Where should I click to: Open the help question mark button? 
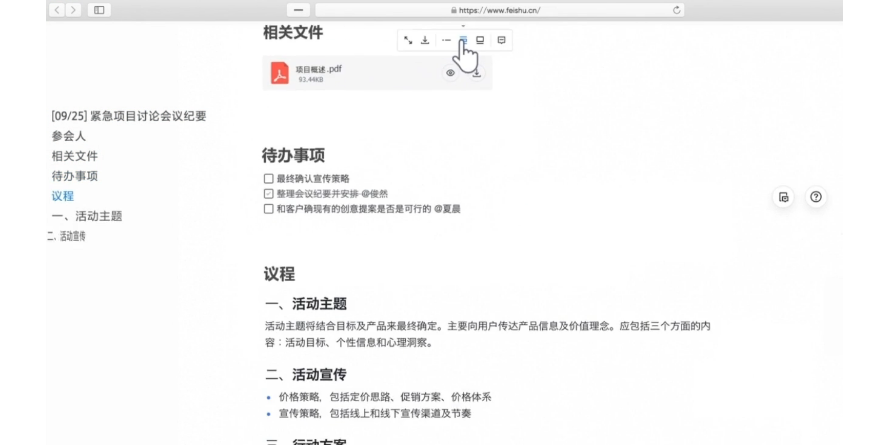tap(816, 197)
